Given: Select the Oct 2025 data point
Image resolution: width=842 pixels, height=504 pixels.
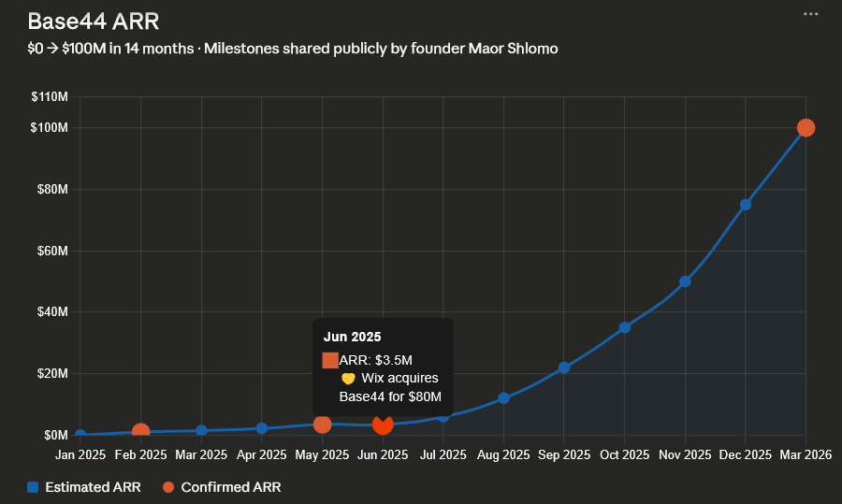Looking at the screenshot, I should [x=625, y=327].
